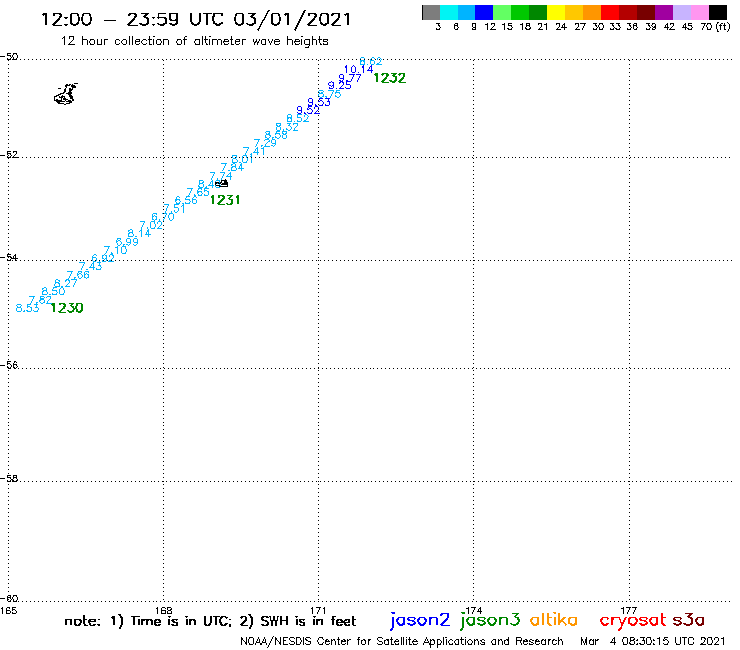Click the jason2 legend label
This screenshot has height=650, width=740.
point(420,620)
